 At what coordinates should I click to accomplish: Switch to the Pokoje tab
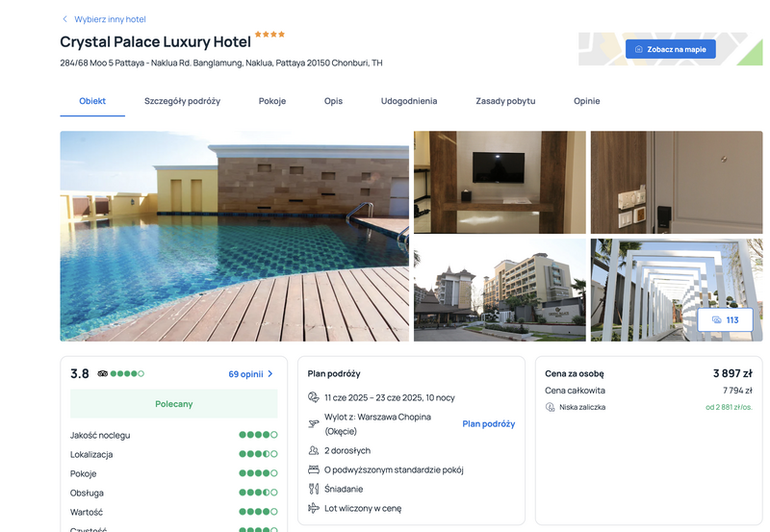point(272,101)
